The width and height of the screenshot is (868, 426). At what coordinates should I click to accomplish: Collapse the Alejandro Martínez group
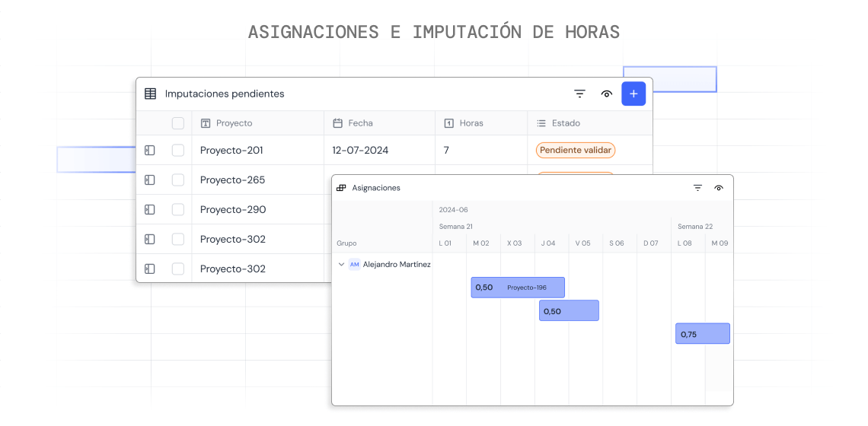tap(341, 265)
